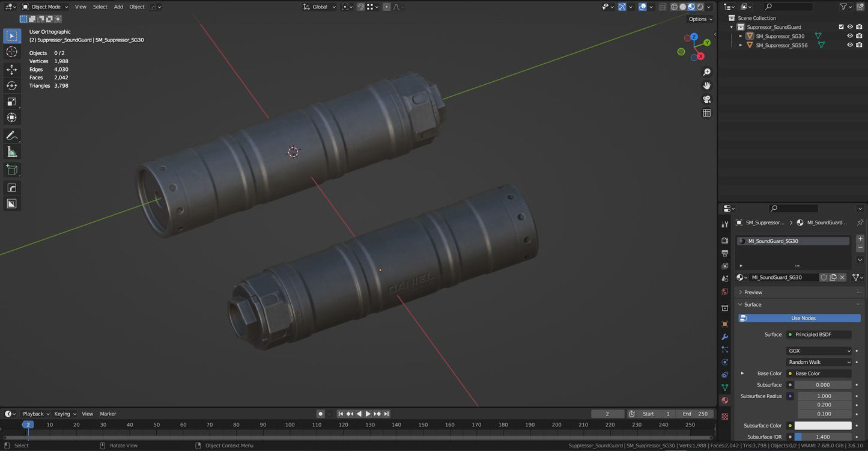Select the Measure tool in the toolbar
868x451 pixels.
(12, 152)
